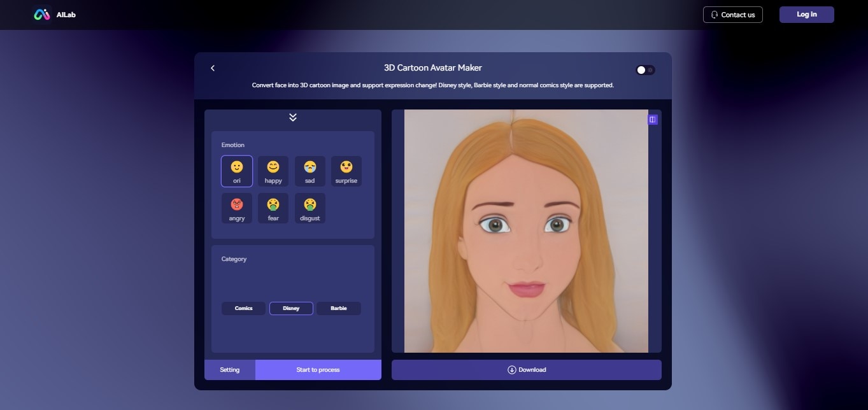Choose the Disney category

(291, 308)
